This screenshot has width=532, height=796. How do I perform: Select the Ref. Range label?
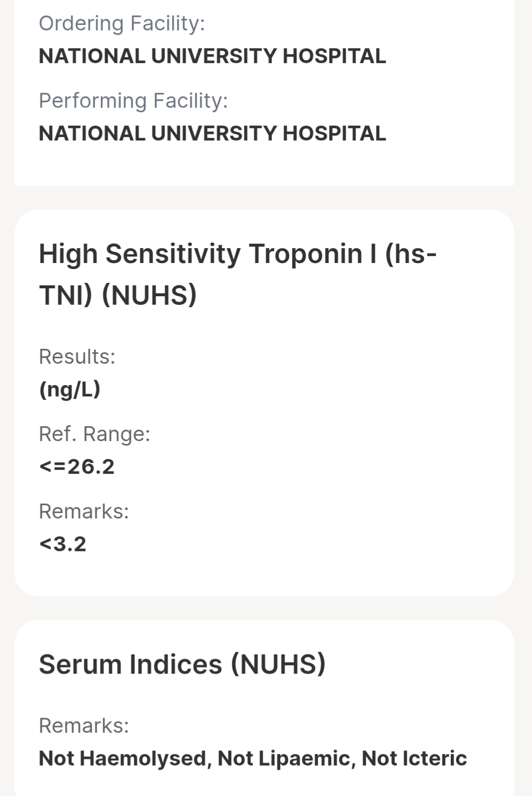(95, 434)
